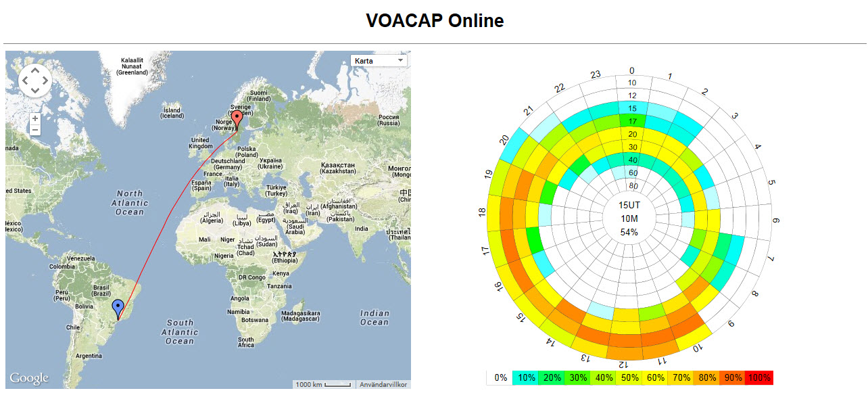The height and width of the screenshot is (395, 868).
Task: Click the Россия (Russia) map label
Action: click(x=388, y=120)
